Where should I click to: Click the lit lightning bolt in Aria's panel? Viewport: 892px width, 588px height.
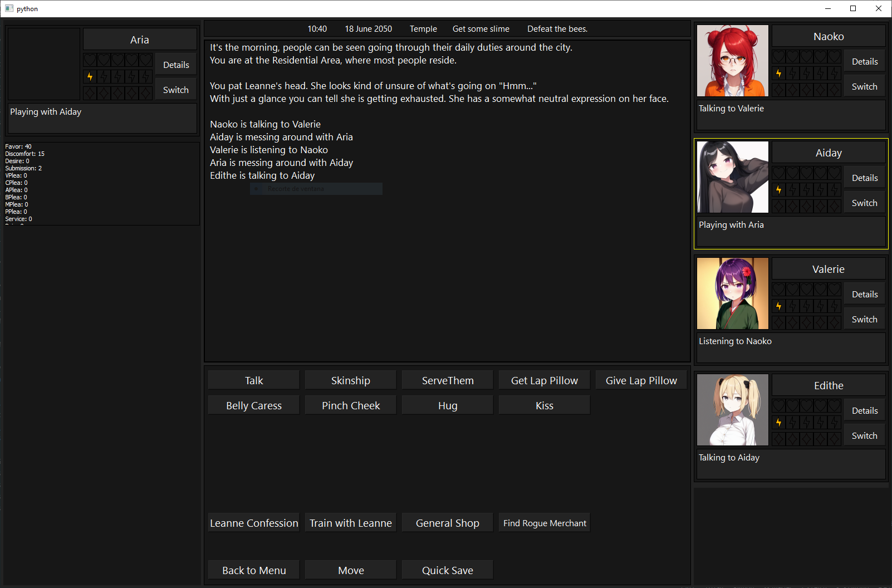click(x=90, y=76)
